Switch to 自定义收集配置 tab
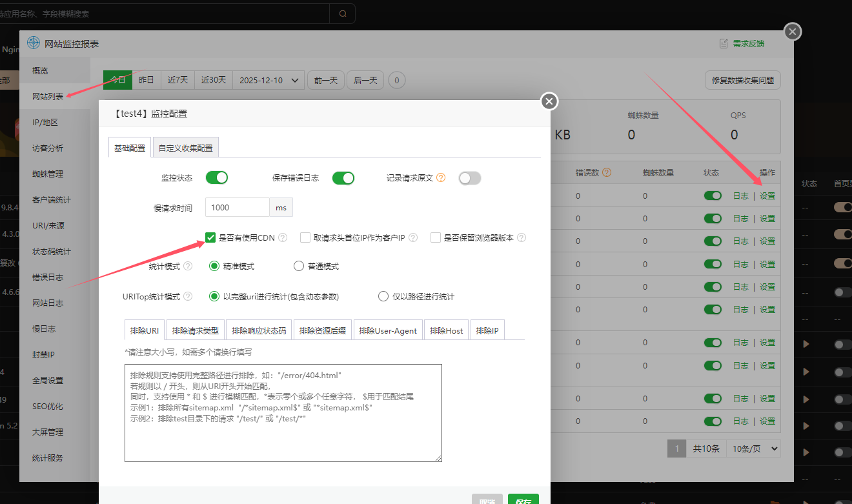Image resolution: width=852 pixels, height=504 pixels. 186,148
